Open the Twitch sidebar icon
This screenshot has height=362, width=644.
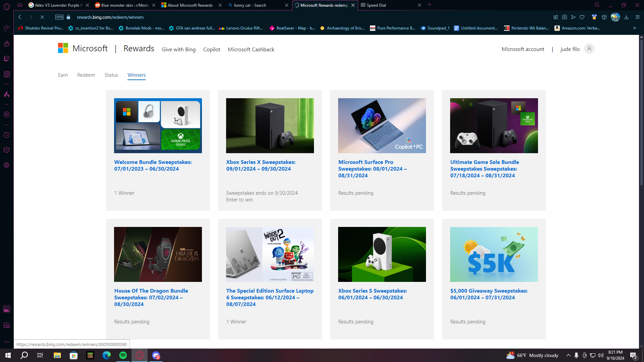click(x=7, y=59)
